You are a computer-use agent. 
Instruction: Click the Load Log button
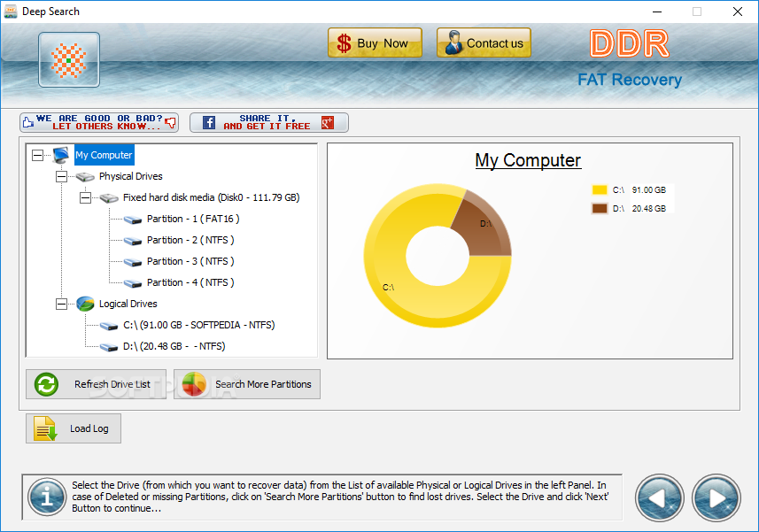(74, 428)
